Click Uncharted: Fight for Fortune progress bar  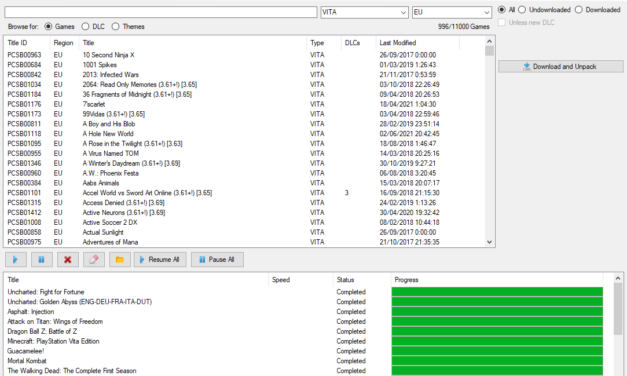pos(497,292)
